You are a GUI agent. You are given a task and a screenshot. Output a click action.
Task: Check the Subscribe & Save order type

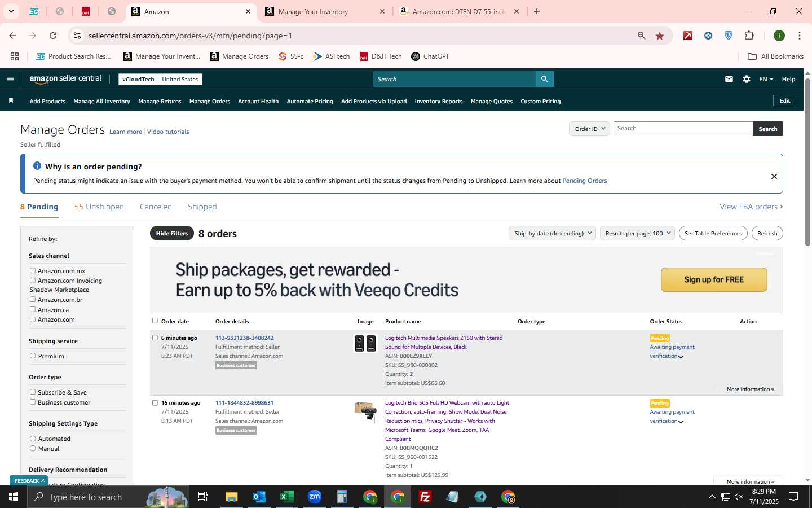33,392
